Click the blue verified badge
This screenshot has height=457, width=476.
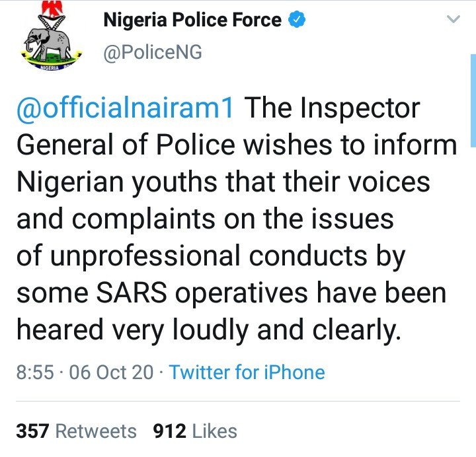(297, 19)
